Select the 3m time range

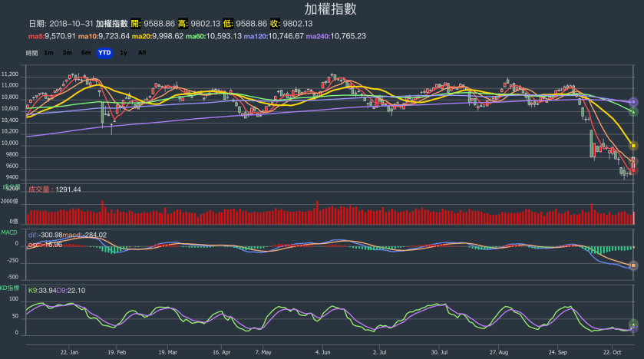pyautogui.click(x=68, y=53)
